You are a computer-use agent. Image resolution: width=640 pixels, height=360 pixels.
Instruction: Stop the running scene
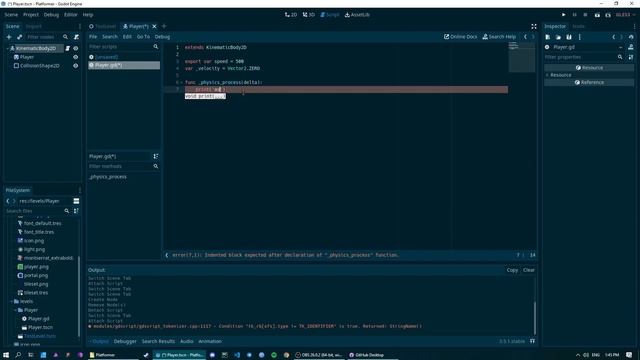point(585,15)
